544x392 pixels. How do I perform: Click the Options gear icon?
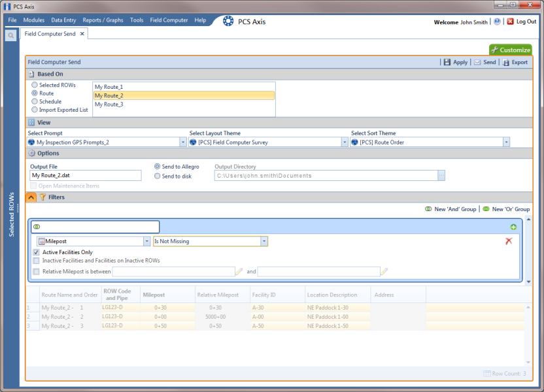point(31,153)
